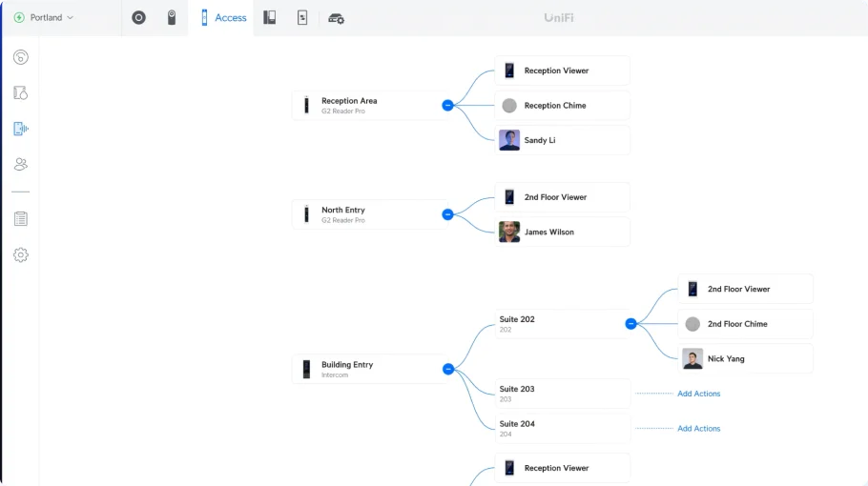The image size is (868, 486).
Task: Select the Reception Area reader node
Action: coord(370,105)
